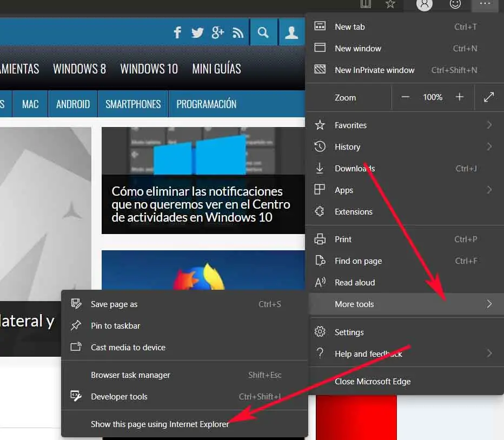This screenshot has width=504, height=440.
Task: Click the website search magnifier icon
Action: pos(263,32)
